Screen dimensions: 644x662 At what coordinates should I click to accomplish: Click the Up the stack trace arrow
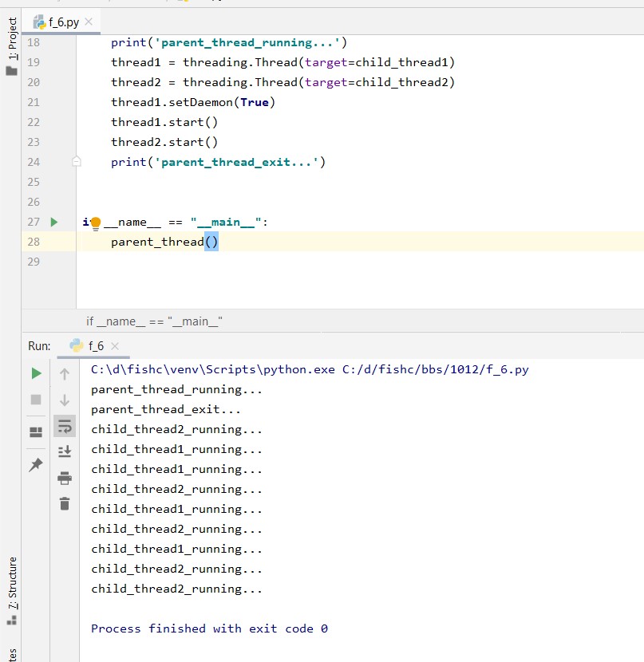point(65,373)
